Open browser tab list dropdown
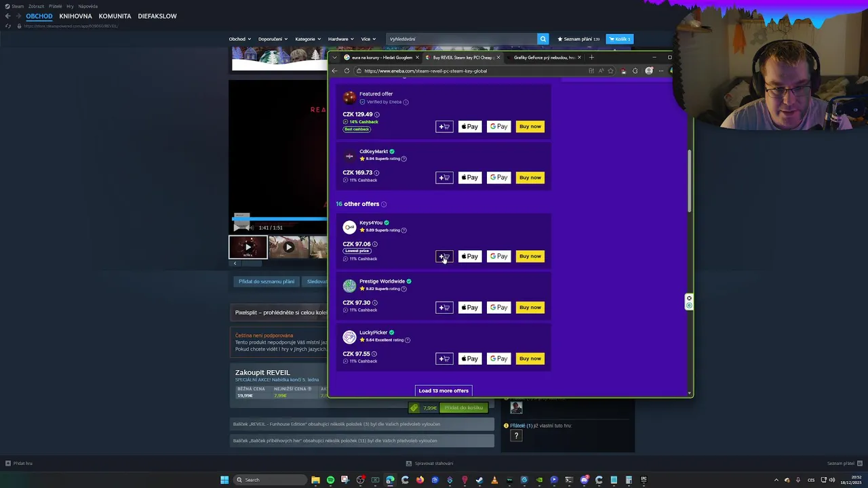The image size is (868, 488). [x=334, y=58]
